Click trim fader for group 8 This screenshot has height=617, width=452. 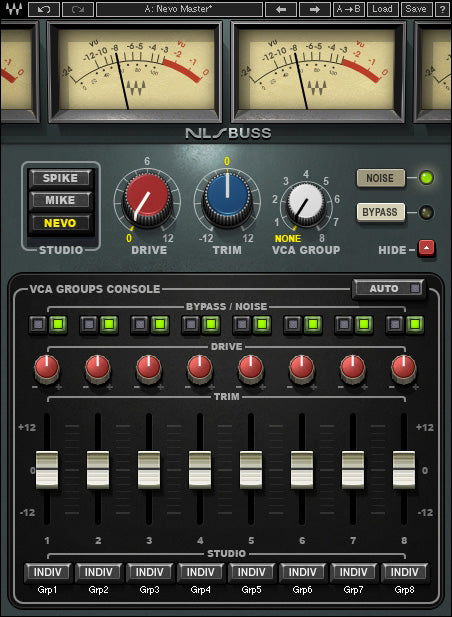tap(404, 470)
